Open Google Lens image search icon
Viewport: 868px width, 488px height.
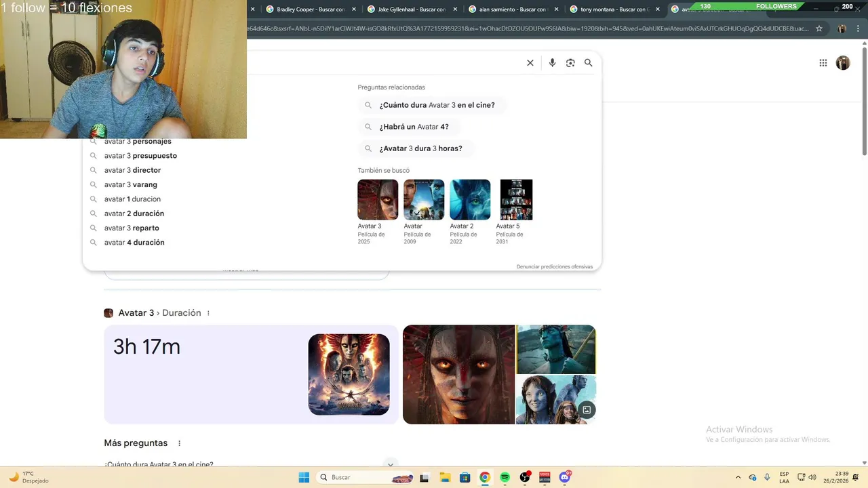click(x=570, y=63)
